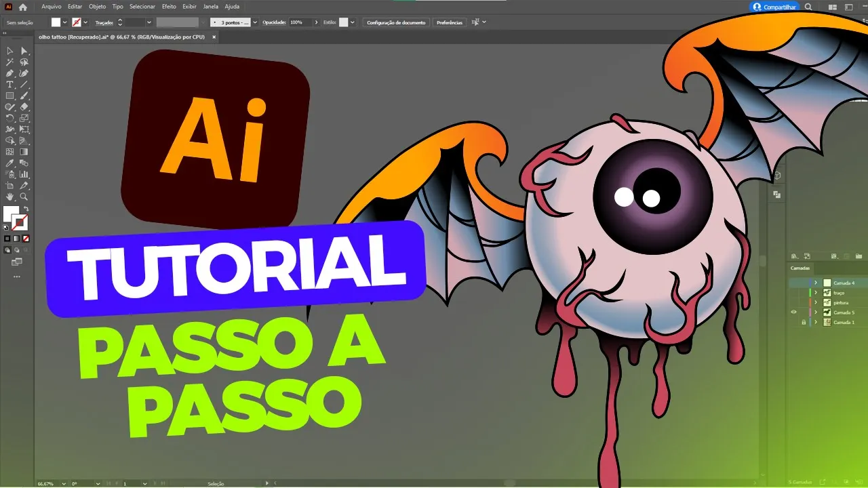Image resolution: width=868 pixels, height=488 pixels.
Task: Select the Gradient tool
Action: [24, 152]
